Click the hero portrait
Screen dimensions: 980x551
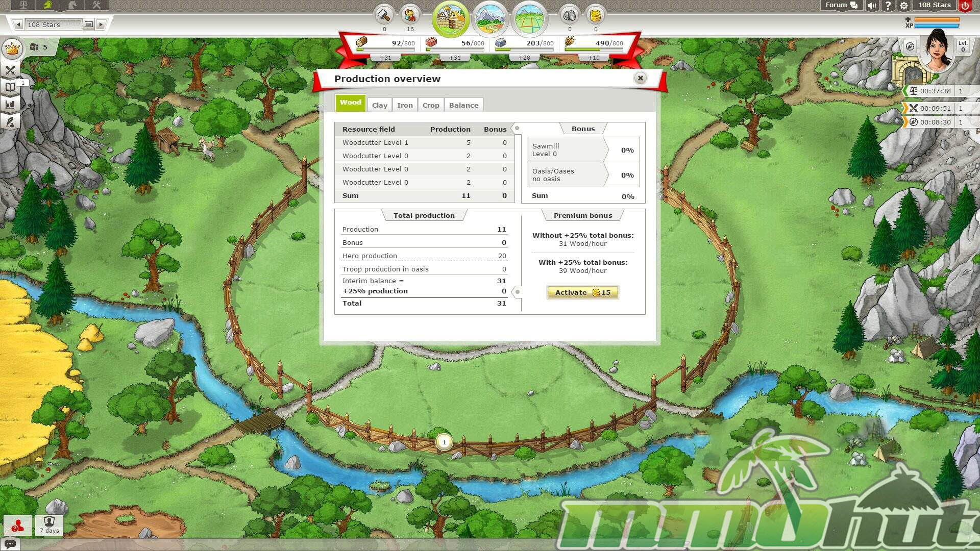click(937, 51)
